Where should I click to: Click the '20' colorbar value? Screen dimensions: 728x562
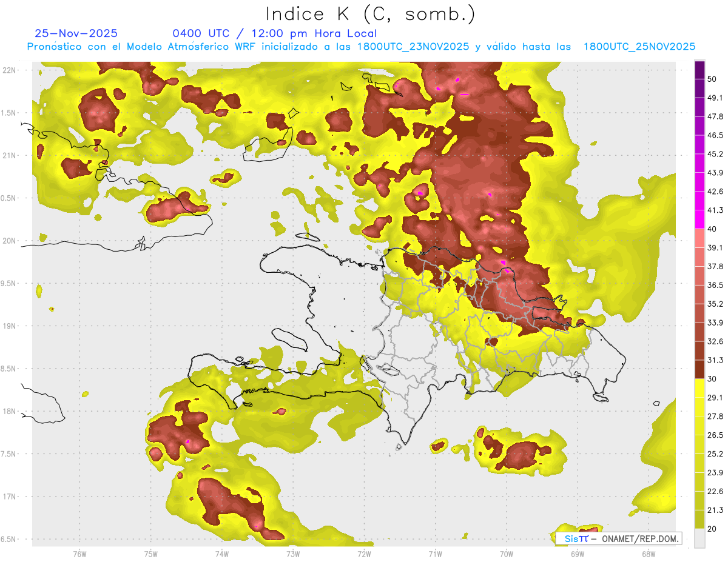click(713, 529)
